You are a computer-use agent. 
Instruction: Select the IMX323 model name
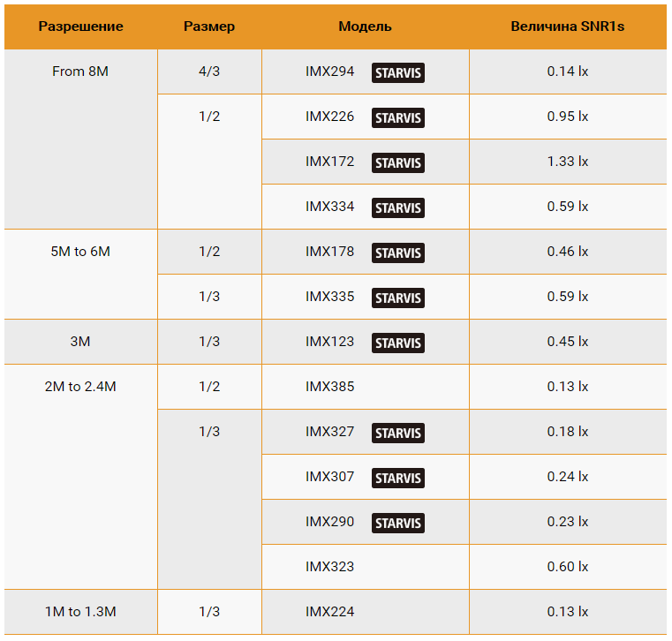coord(329,567)
